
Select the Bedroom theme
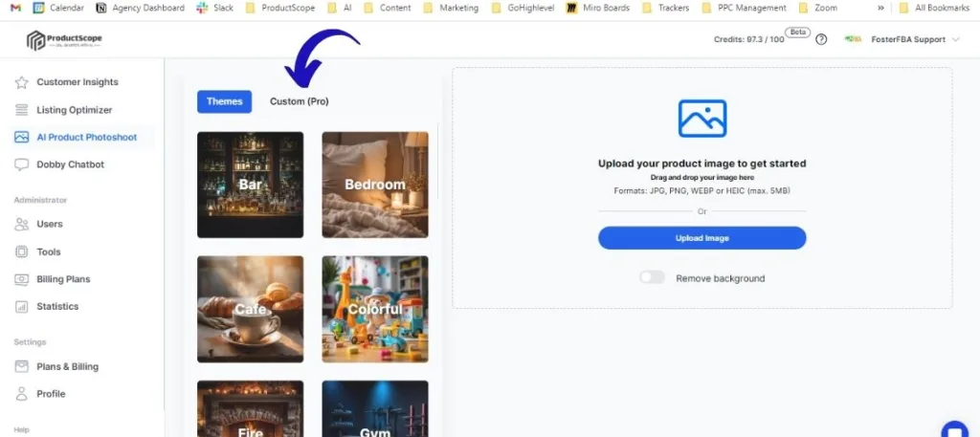375,185
